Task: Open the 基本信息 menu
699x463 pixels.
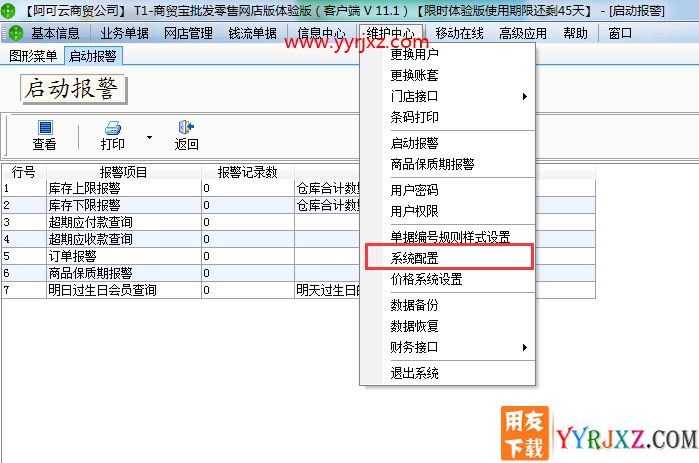Action: click(x=55, y=33)
